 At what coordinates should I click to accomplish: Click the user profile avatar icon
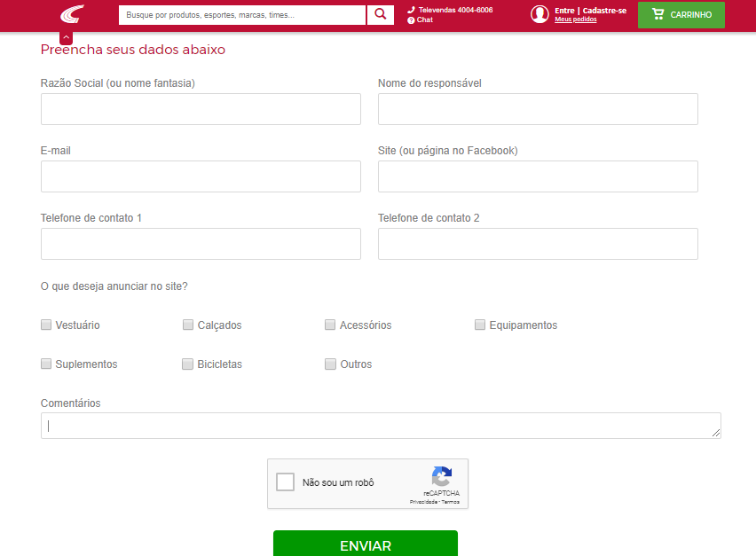tap(539, 14)
